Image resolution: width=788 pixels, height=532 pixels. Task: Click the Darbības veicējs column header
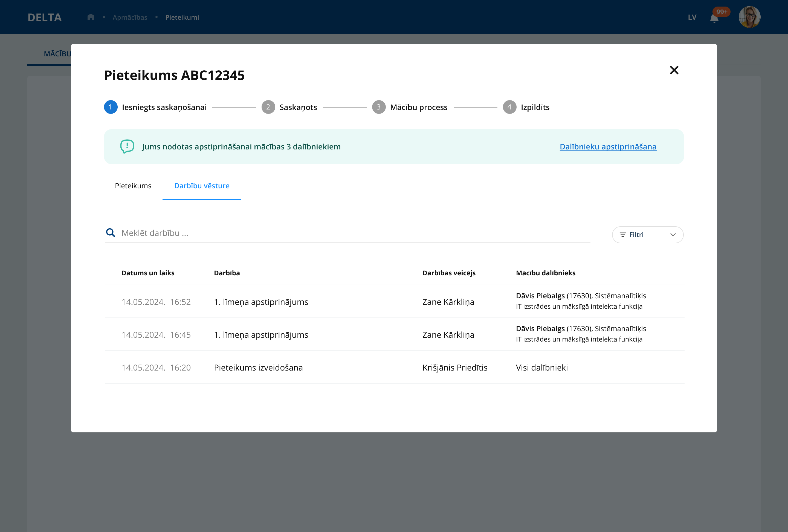pyautogui.click(x=449, y=273)
